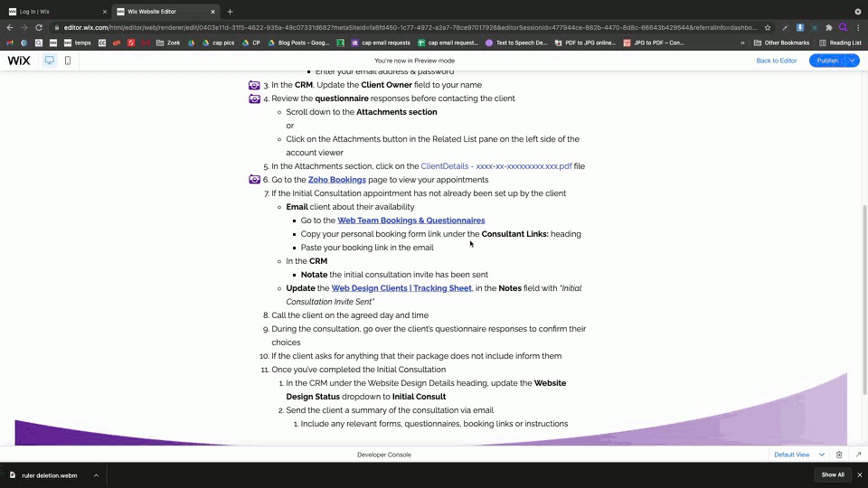Click the Wix logo in the editor header
868x488 pixels.
click(x=19, y=61)
